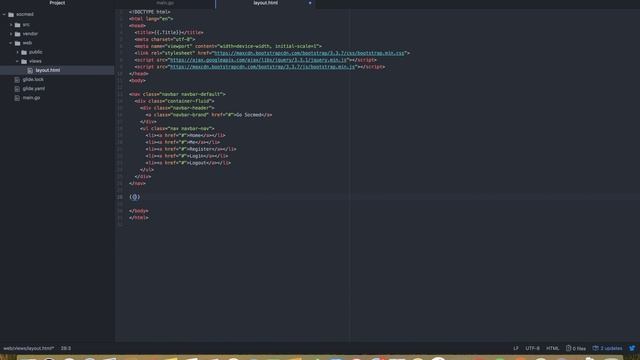640x360 pixels.
Task: Collapse the web folder arrow
Action: (x=11, y=43)
